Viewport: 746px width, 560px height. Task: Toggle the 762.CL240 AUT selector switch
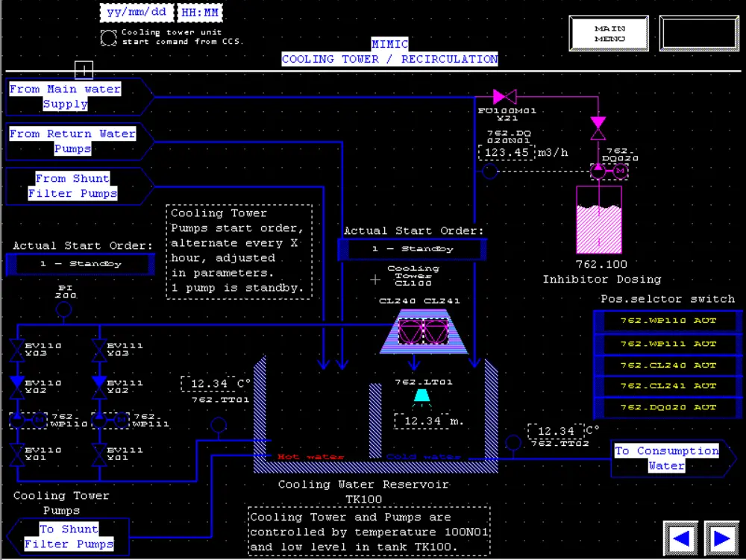(668, 365)
